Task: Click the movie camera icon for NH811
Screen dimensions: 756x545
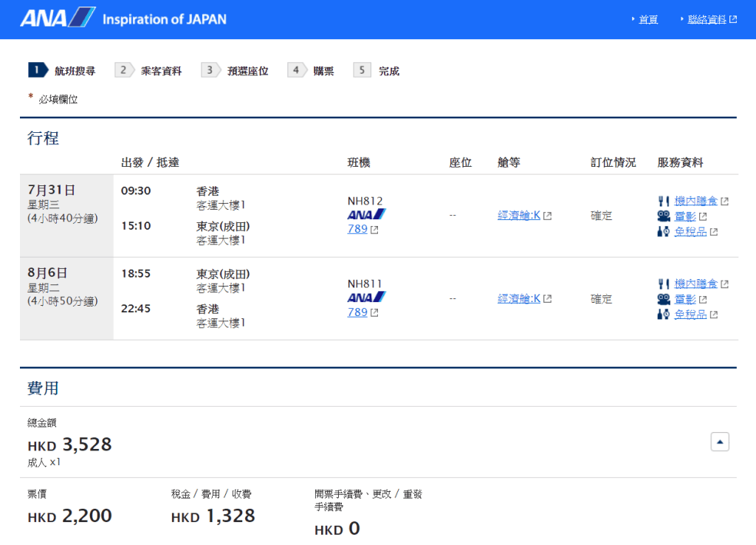Action: coord(664,299)
